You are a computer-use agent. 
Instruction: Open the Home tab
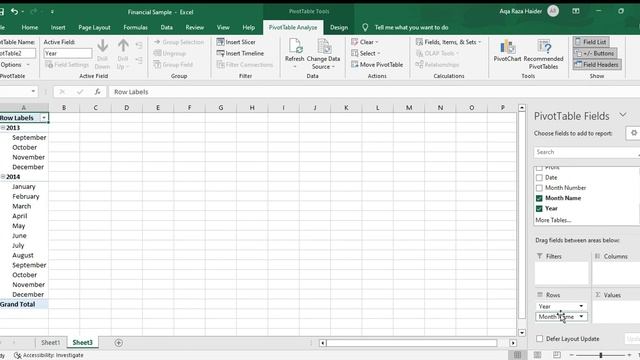pos(30,27)
